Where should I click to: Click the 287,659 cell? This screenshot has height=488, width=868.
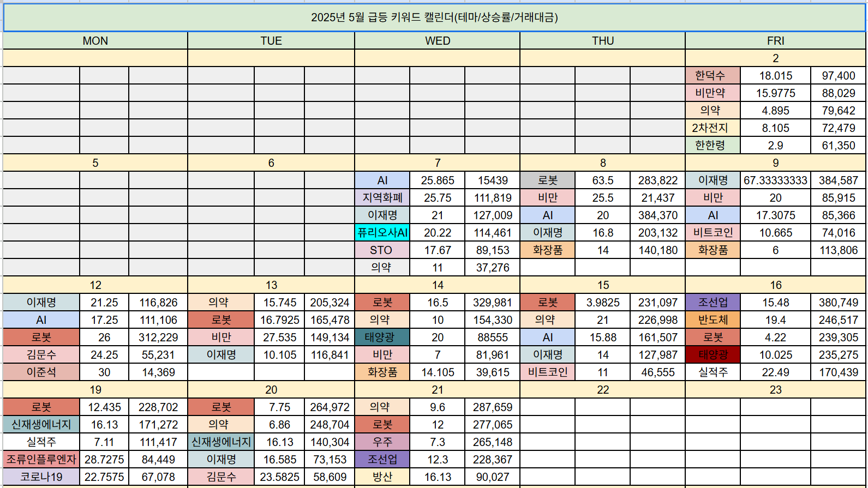493,407
